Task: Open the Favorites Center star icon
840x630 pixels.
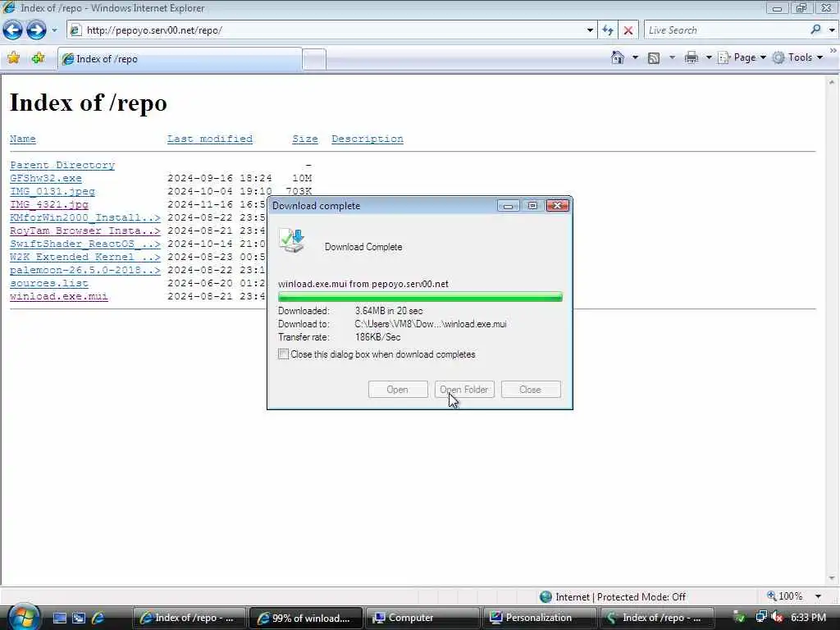Action: 13,58
